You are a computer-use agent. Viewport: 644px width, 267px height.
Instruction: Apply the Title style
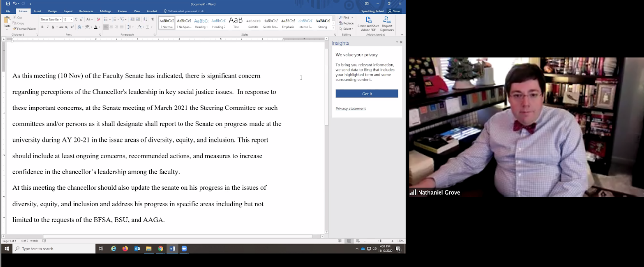[x=236, y=23]
